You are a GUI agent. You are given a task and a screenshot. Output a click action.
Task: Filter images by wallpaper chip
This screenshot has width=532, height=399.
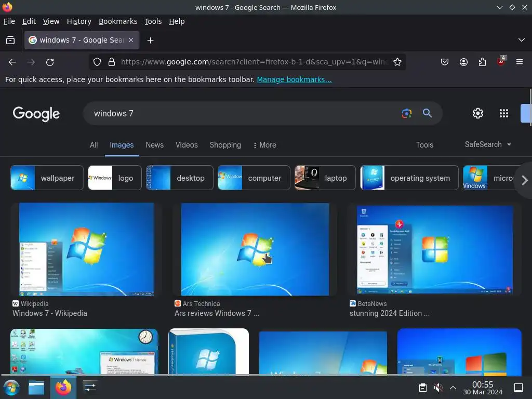47,178
